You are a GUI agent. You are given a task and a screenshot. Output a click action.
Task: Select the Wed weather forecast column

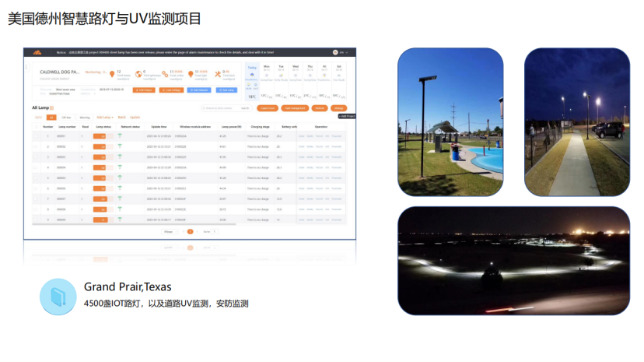click(x=296, y=82)
